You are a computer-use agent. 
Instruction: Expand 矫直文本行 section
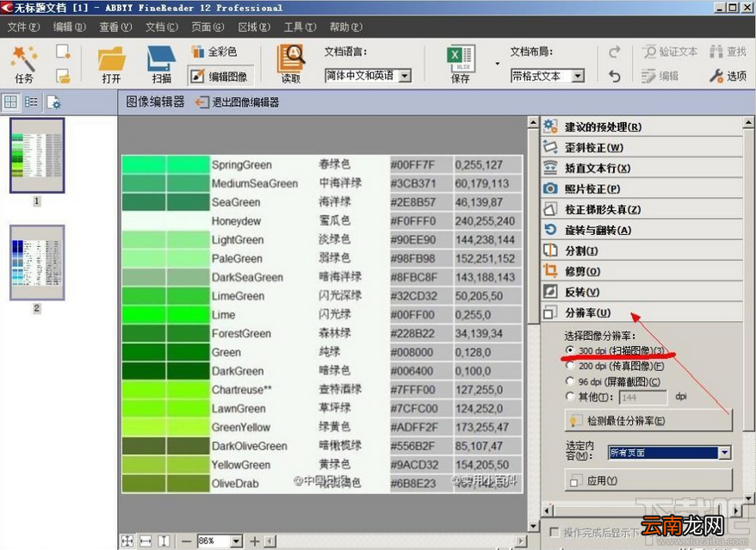(641, 168)
